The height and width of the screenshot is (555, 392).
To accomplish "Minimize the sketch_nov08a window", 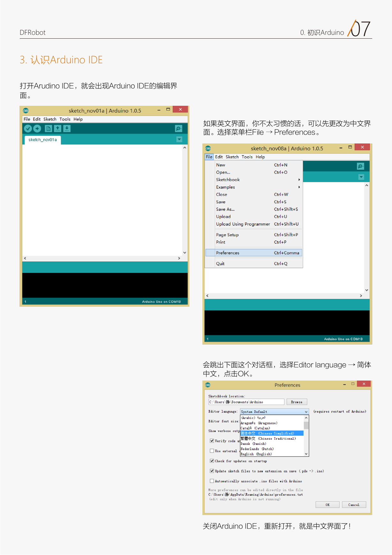I will [x=341, y=148].
